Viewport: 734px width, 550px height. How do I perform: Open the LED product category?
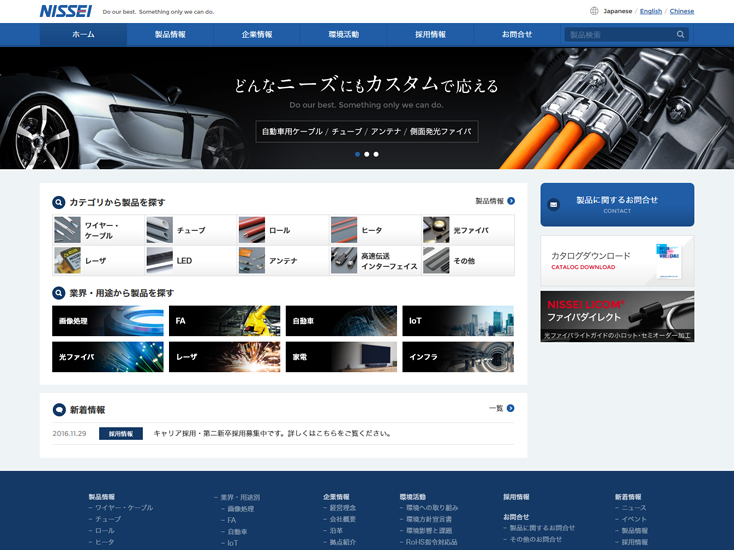coord(191,260)
